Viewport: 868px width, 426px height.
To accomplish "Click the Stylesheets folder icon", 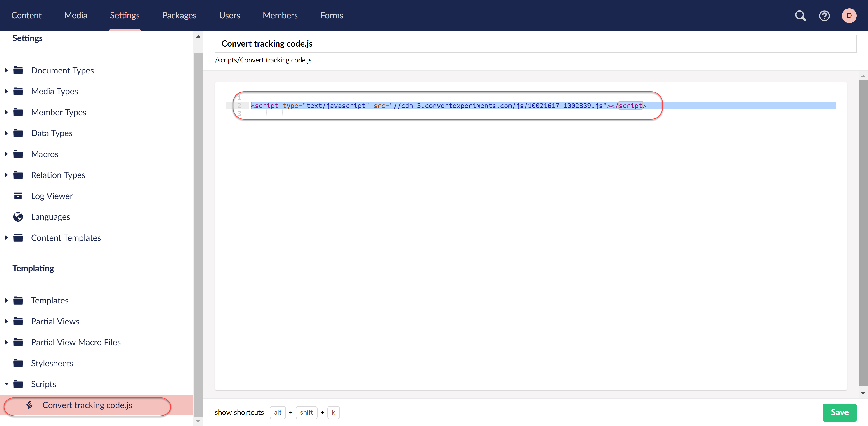I will pos(18,363).
